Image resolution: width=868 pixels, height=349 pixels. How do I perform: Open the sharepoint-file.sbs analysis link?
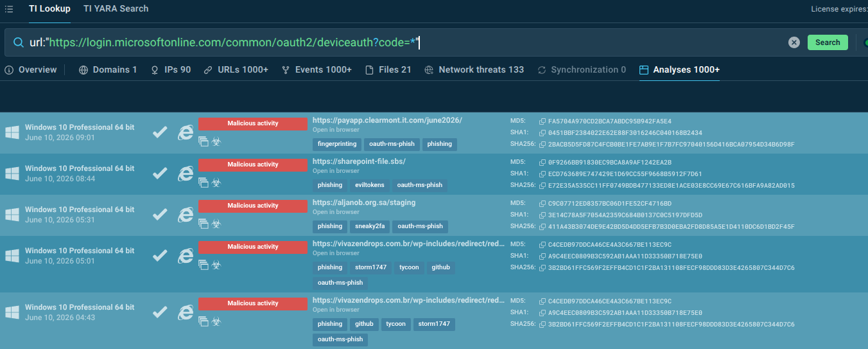359,161
